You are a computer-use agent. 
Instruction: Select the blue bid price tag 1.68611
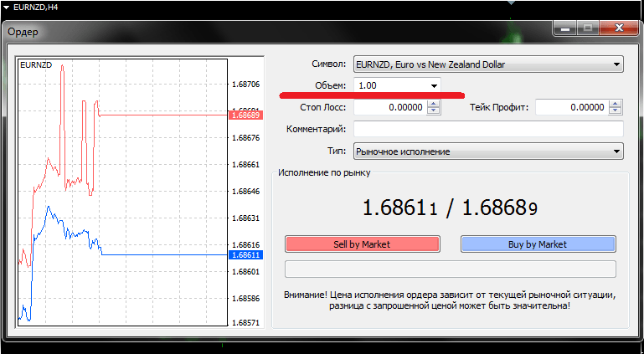point(245,254)
